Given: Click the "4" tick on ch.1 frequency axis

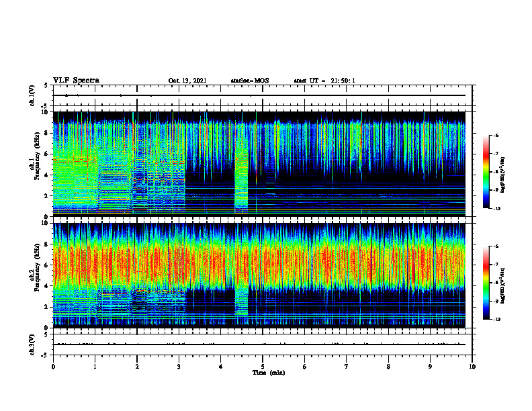Looking at the screenshot, I should 47,175.
